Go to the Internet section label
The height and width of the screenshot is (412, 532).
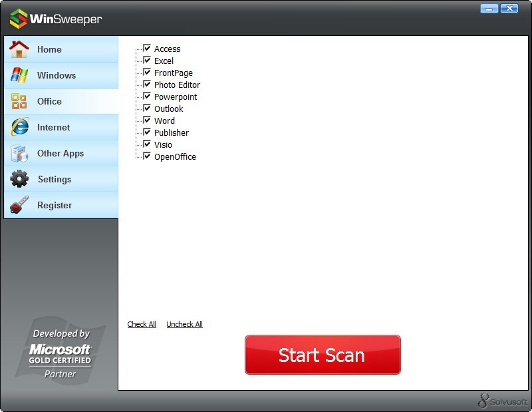point(54,127)
